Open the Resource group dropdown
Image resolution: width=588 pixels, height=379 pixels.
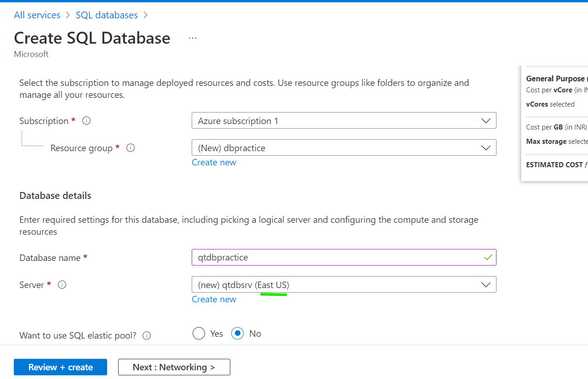(344, 147)
